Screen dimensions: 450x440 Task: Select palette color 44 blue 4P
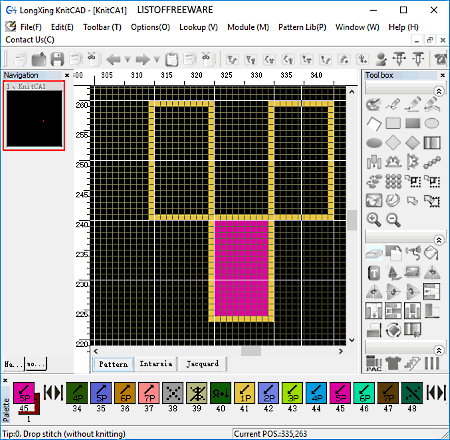coord(316,393)
